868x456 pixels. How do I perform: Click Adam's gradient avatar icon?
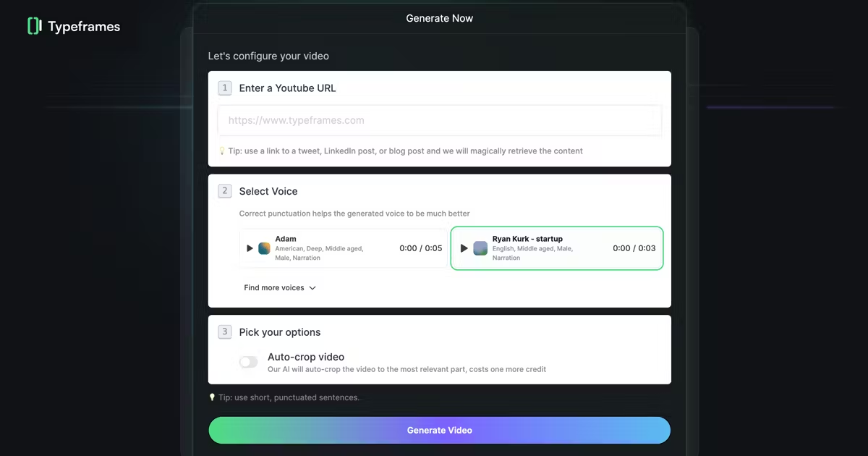265,248
